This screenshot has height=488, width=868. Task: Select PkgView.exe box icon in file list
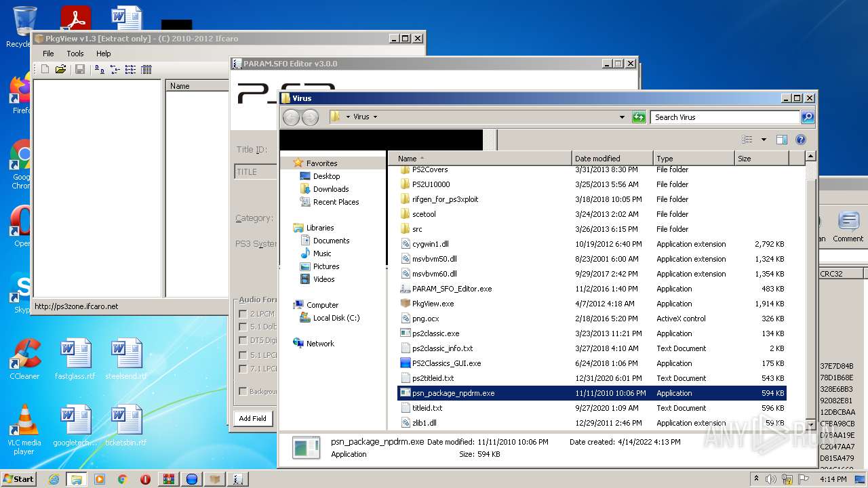click(406, 304)
